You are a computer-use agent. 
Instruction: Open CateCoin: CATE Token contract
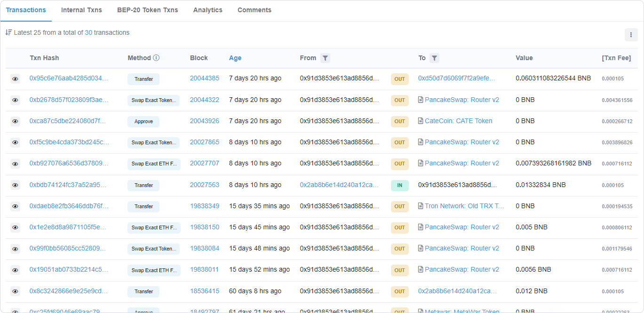459,121
